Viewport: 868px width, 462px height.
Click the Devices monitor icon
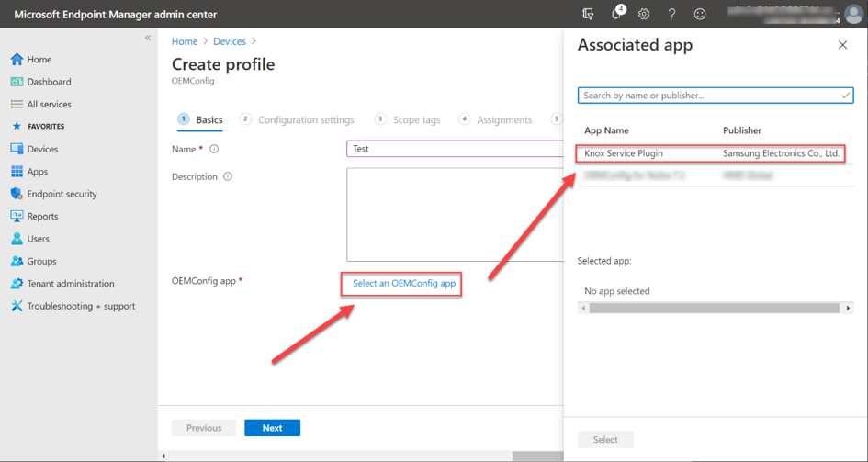pos(17,149)
